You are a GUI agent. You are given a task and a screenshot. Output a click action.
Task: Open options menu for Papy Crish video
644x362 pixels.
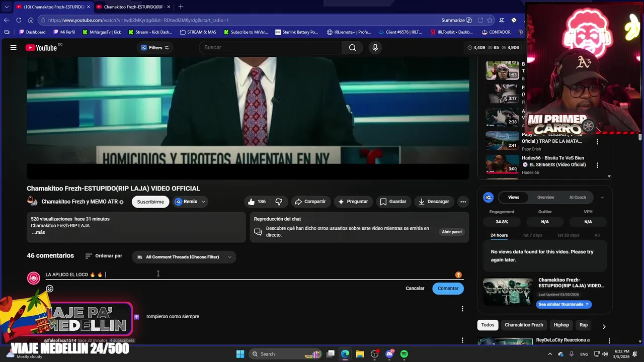coord(597,142)
